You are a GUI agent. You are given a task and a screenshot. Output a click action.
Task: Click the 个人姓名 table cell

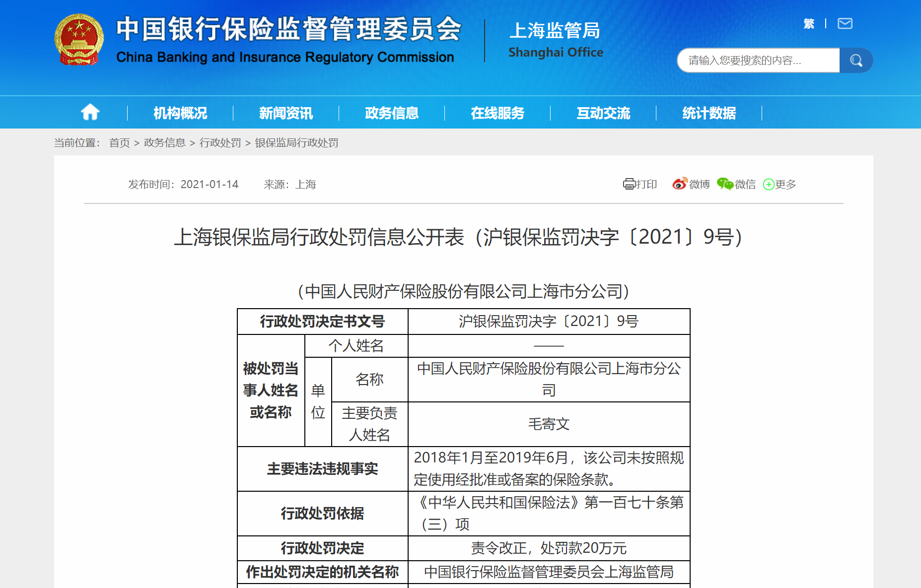tap(356, 346)
